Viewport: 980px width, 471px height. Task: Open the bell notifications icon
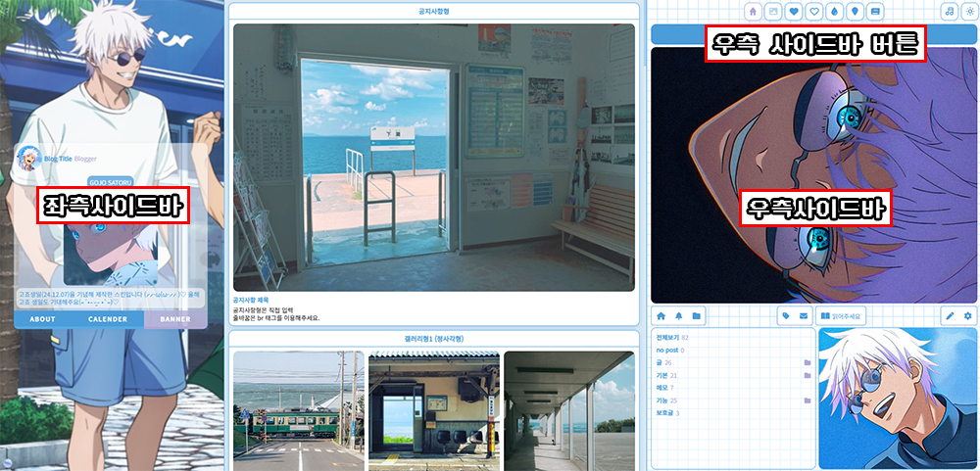[679, 316]
